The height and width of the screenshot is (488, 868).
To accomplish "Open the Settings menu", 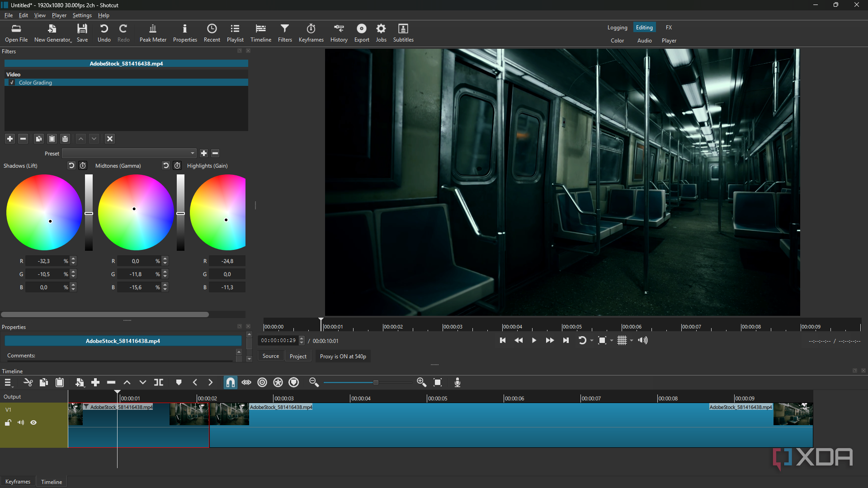I will coord(82,15).
